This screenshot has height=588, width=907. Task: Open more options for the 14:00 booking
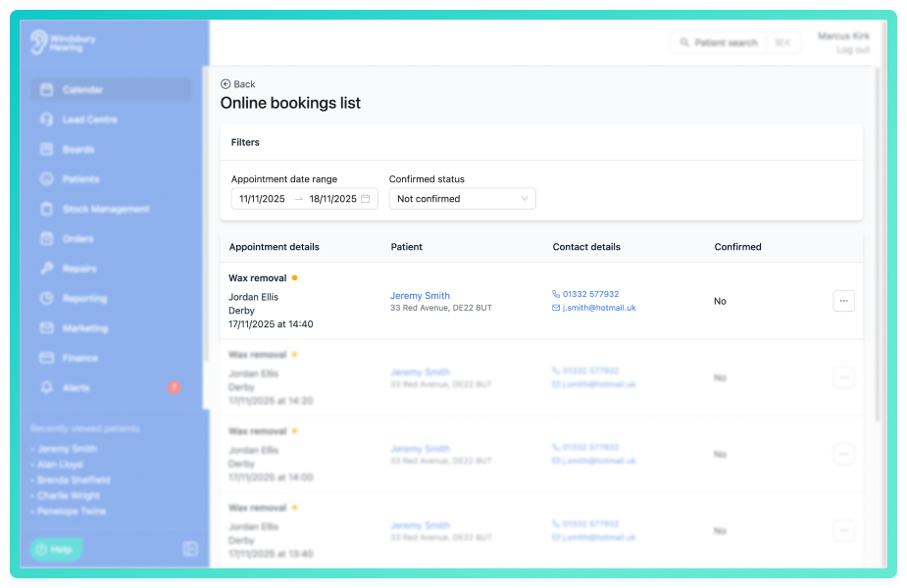pos(843,454)
